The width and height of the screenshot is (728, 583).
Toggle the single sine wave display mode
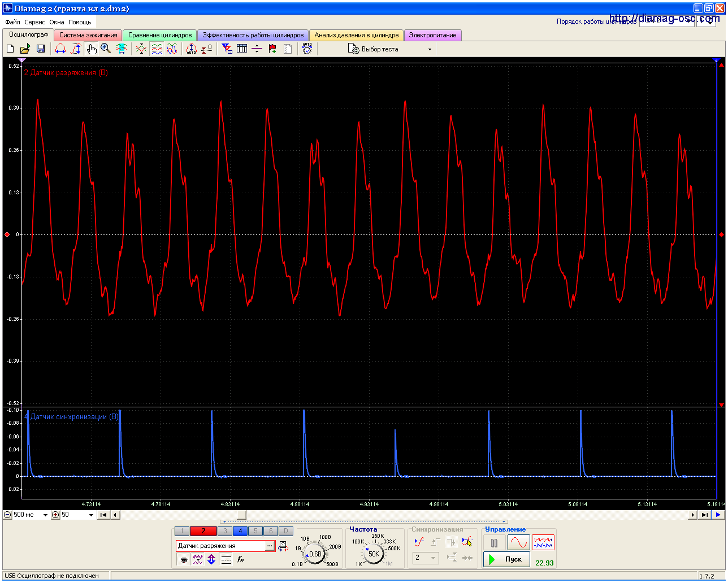pyautogui.click(x=519, y=543)
